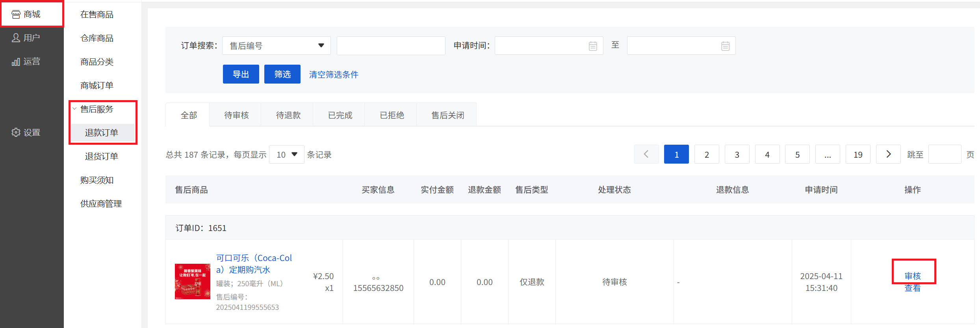Open the end date calendar icon
Screen dimensions: 980x328
pos(725,46)
